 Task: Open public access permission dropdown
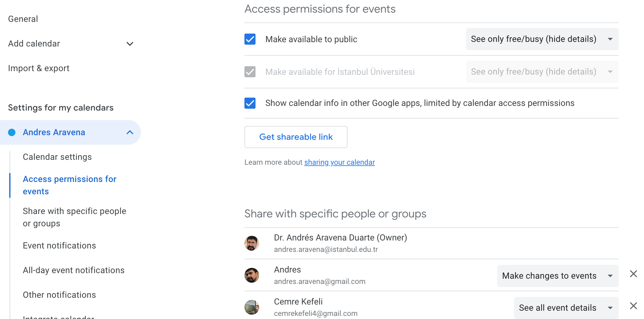(542, 39)
